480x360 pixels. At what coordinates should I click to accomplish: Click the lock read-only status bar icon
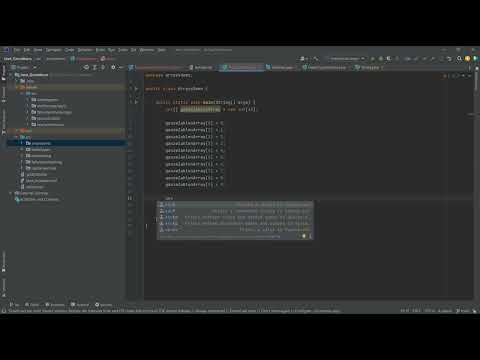pos(474,311)
